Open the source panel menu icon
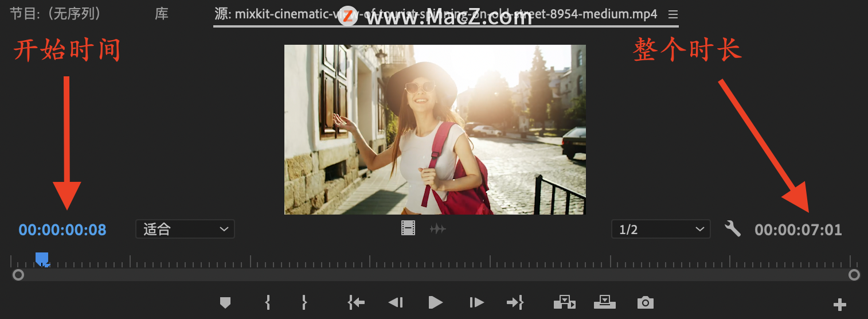This screenshot has height=319, width=868. [x=673, y=14]
